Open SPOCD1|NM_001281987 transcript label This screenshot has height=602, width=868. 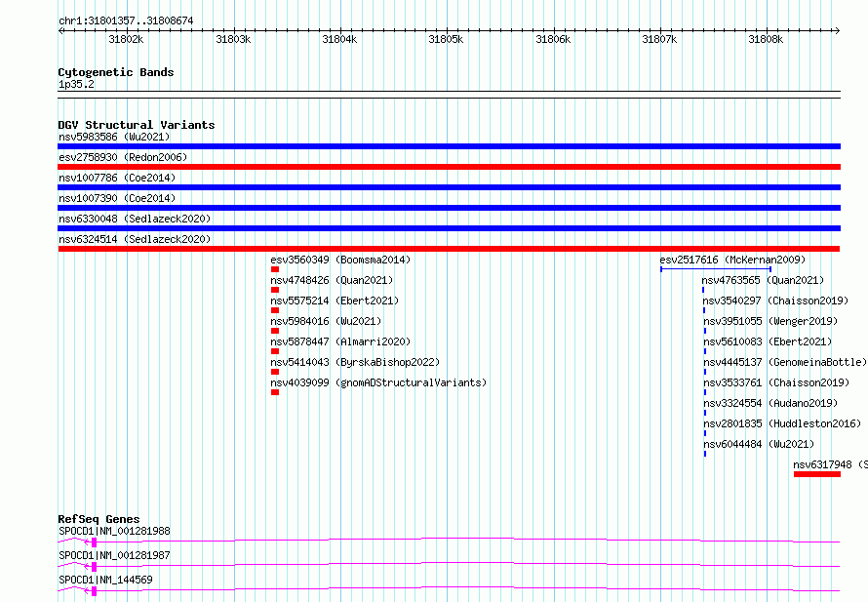114,555
